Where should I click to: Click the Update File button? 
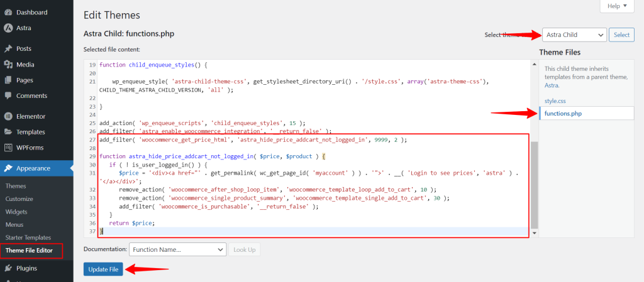[103, 269]
